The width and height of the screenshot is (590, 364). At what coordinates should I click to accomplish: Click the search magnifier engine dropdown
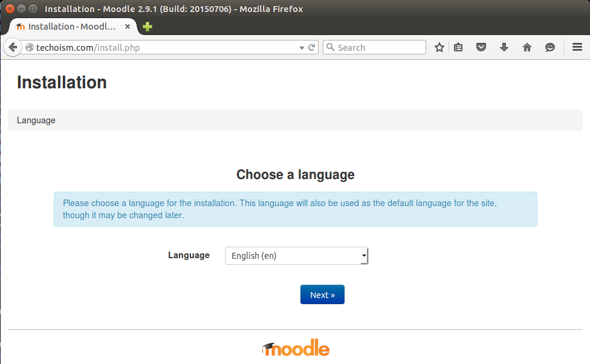(331, 47)
